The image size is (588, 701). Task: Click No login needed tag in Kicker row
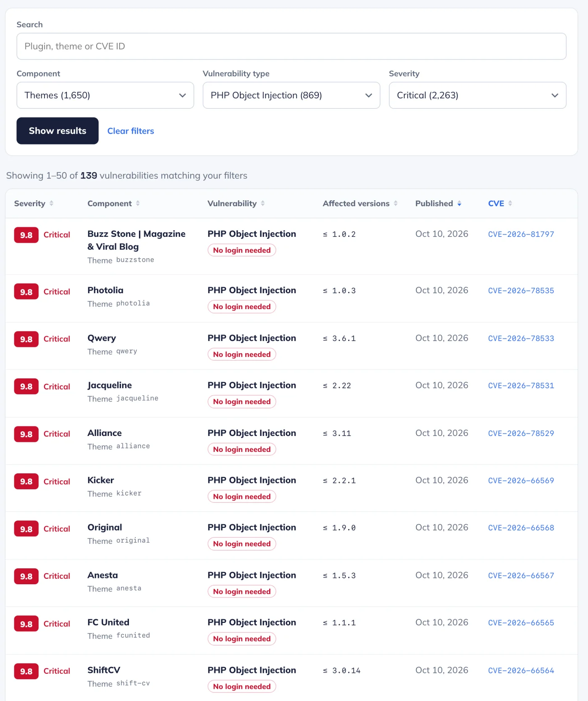242,496
